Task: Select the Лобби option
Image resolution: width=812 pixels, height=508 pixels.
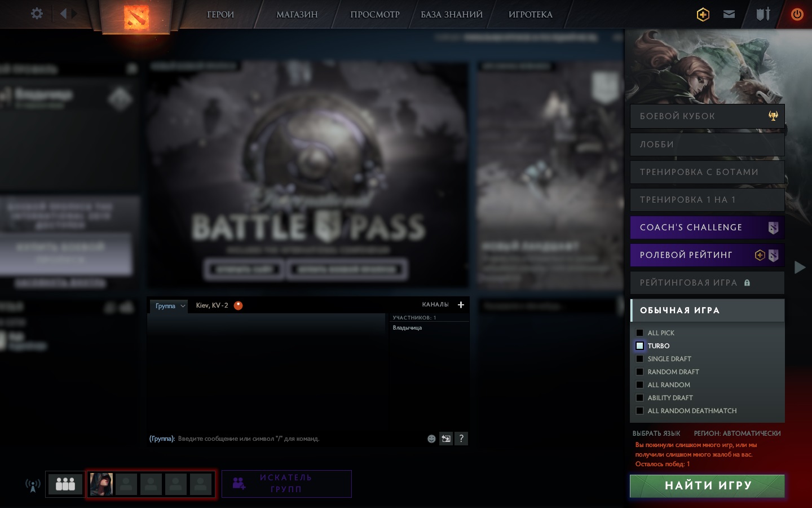Action: point(707,144)
